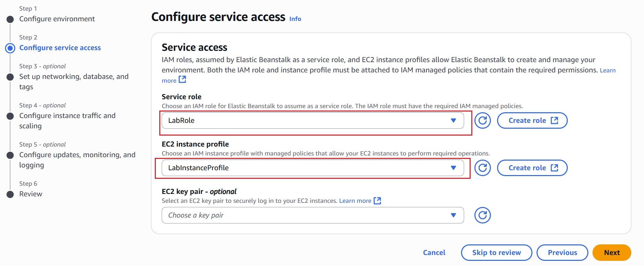The image size is (644, 266).
Task: Open the Service role LabRole dropdown
Action: 312,120
